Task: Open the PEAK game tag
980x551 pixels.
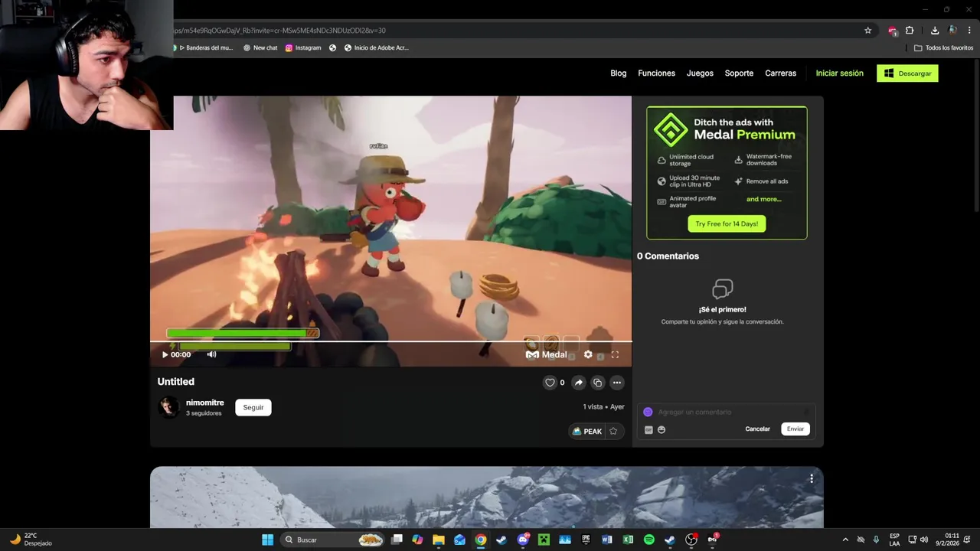Action: [587, 431]
